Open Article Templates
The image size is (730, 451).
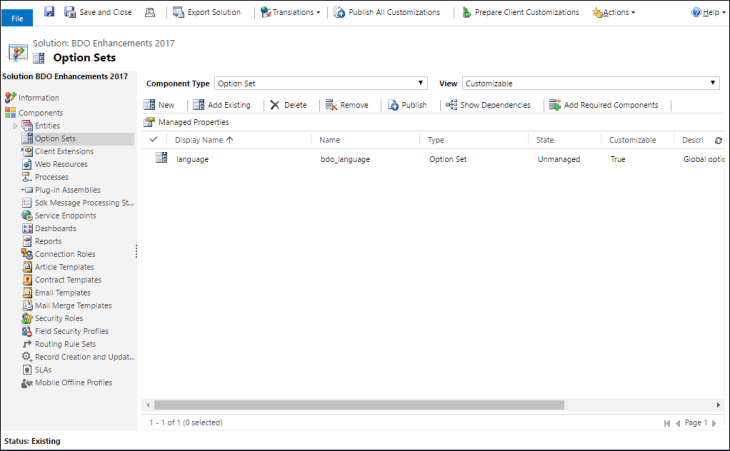coord(58,267)
